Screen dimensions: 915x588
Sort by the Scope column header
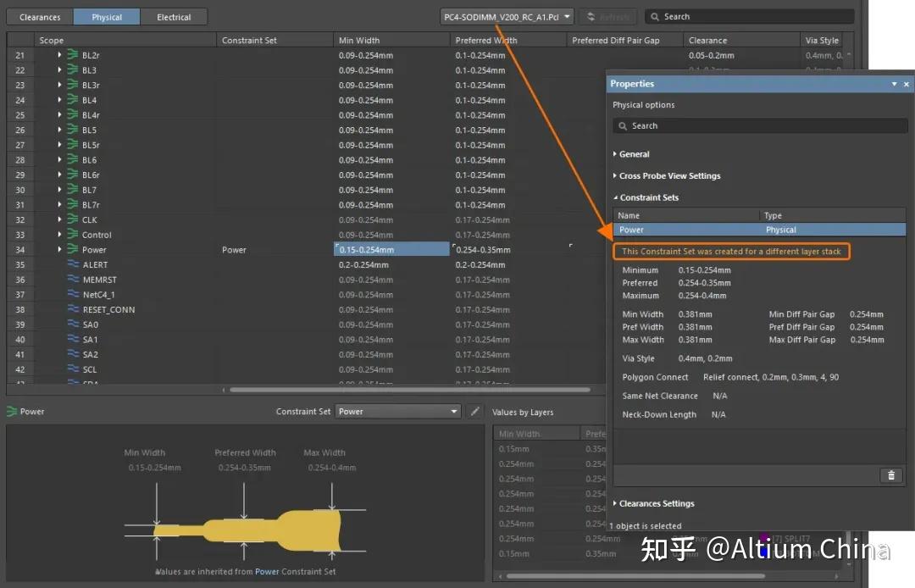[x=125, y=41]
